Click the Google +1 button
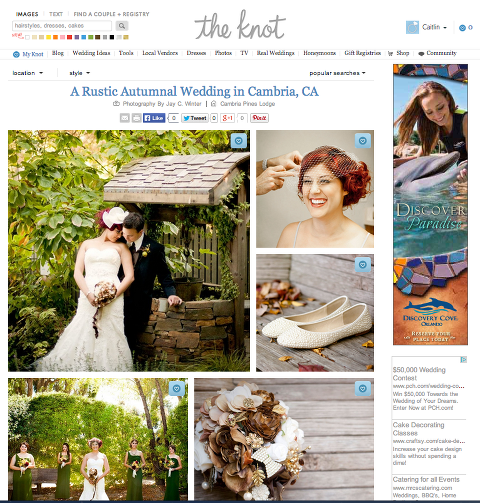Screen dimensions: 480x503 [x=227, y=118]
